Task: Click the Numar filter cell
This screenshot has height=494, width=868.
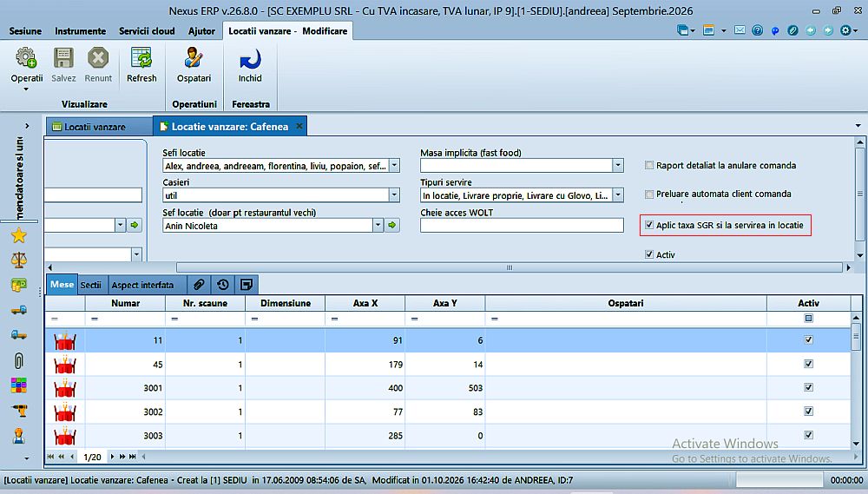Action: [x=125, y=319]
